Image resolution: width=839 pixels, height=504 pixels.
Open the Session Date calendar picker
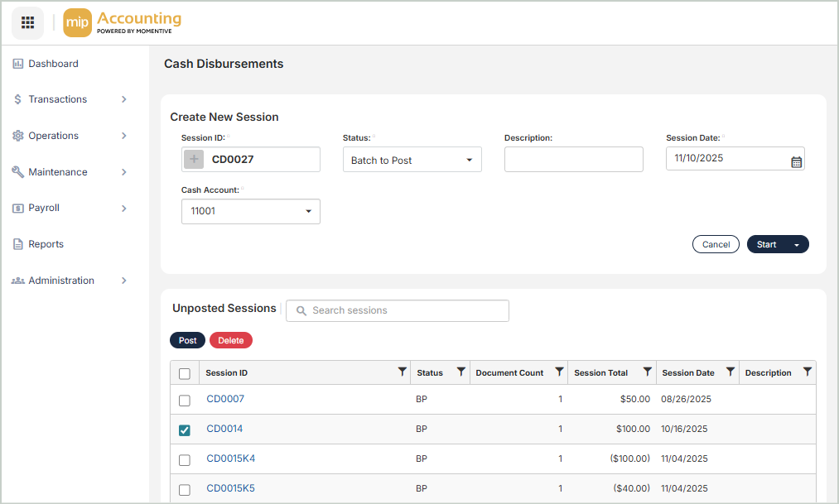tap(796, 162)
